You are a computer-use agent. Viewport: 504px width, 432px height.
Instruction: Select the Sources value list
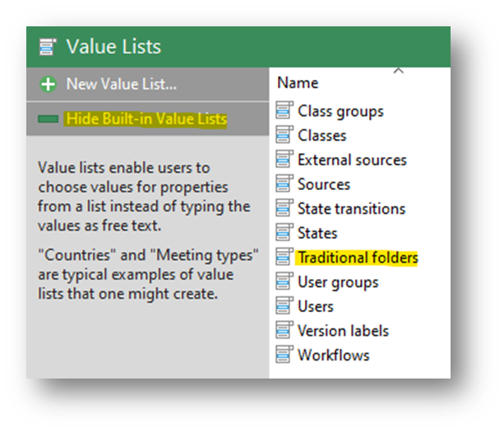[x=324, y=184]
